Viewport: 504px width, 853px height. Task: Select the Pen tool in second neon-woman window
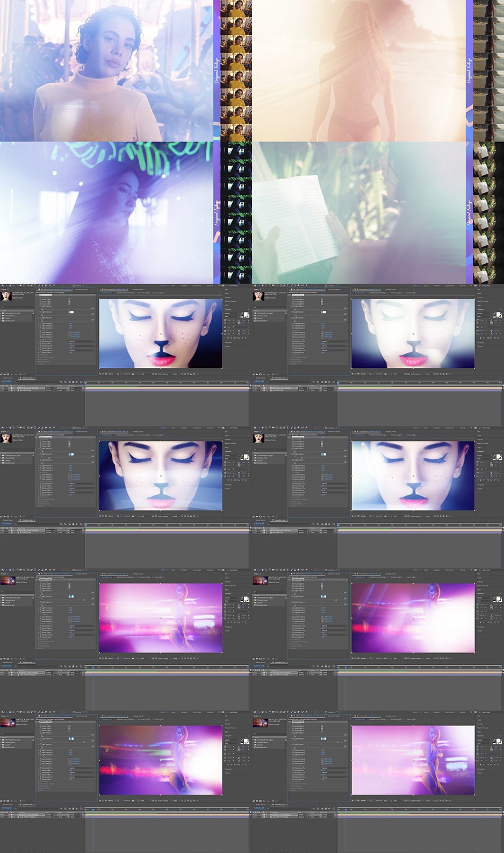[284, 570]
